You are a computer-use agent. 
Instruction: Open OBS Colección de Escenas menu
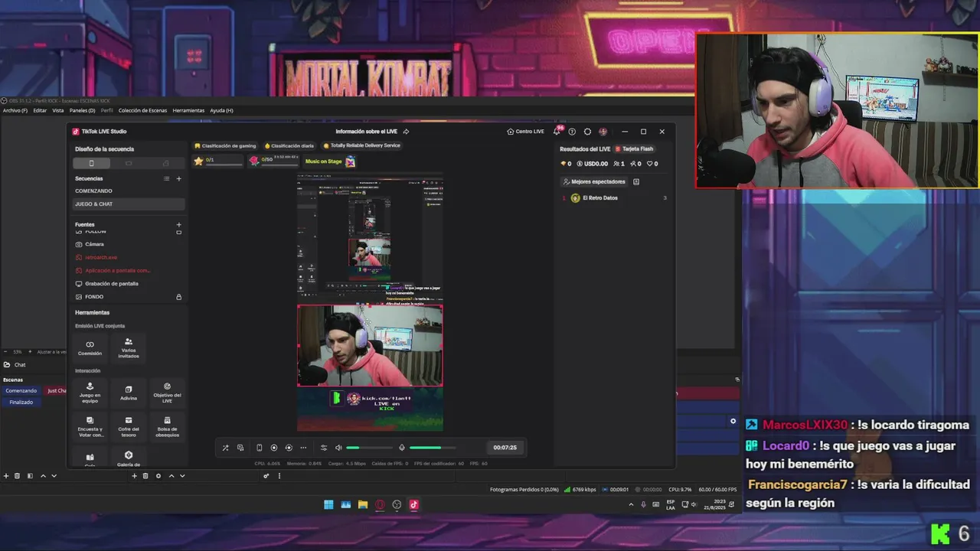[142, 110]
